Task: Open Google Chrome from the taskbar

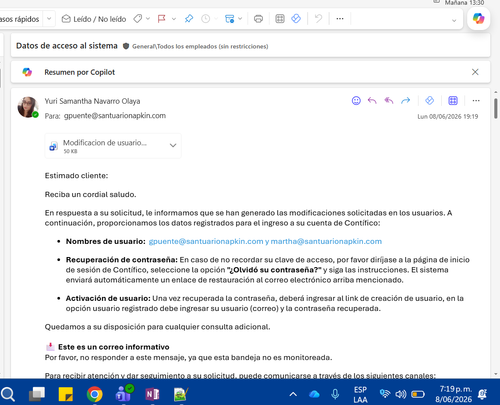Action: (x=95, y=394)
